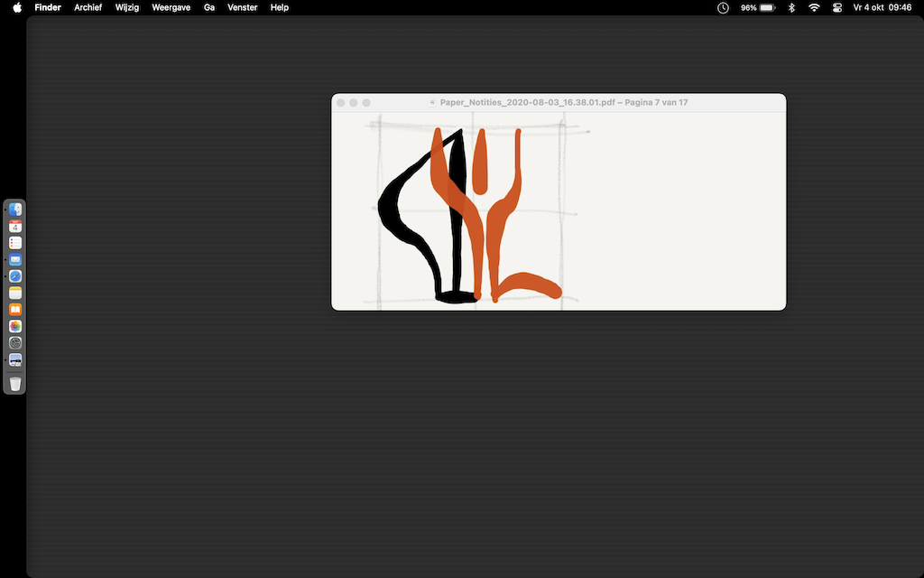Open the Bluetooth menu bar icon

point(792,7)
